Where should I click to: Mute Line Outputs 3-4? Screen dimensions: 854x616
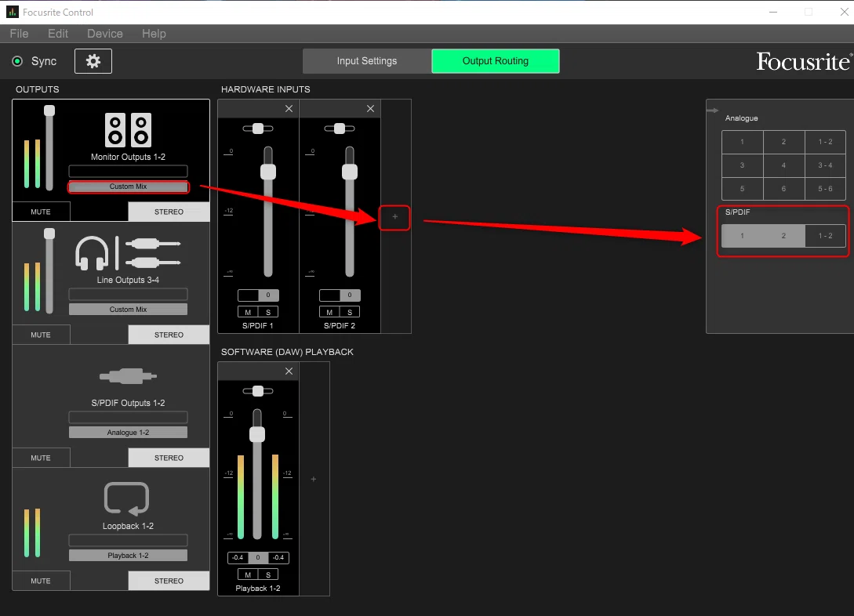point(41,335)
